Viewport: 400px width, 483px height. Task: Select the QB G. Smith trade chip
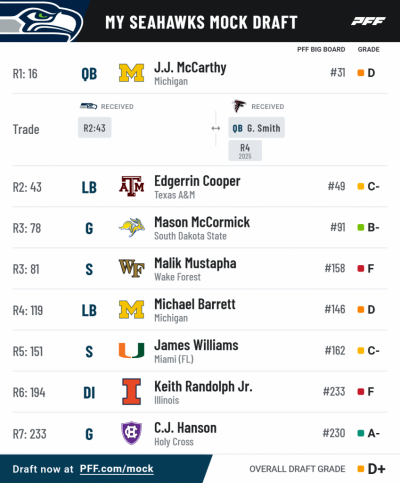coord(256,128)
